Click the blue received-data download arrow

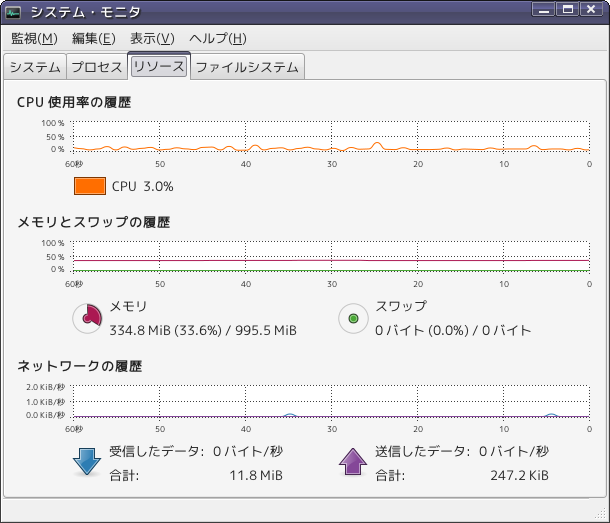coord(87,462)
